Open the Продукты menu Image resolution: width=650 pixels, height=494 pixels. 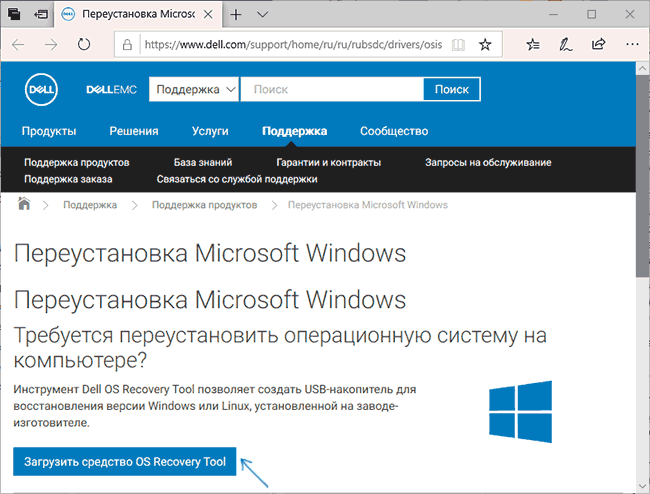click(49, 131)
